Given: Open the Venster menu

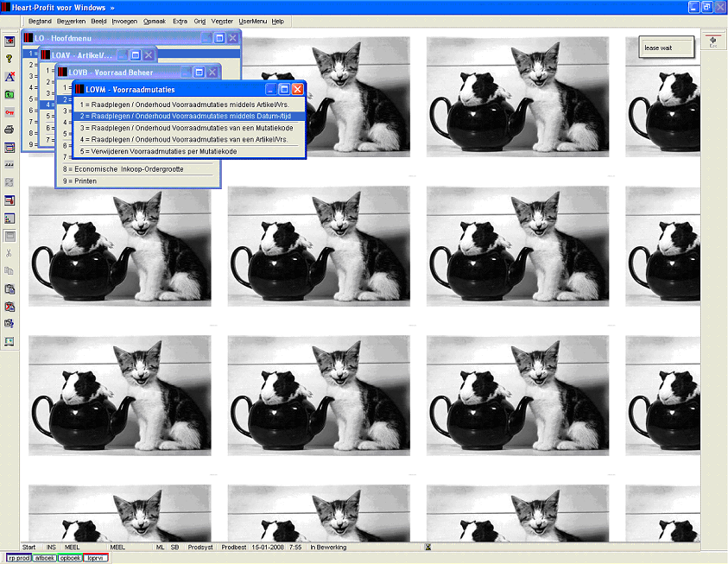Looking at the screenshot, I should click(x=222, y=22).
